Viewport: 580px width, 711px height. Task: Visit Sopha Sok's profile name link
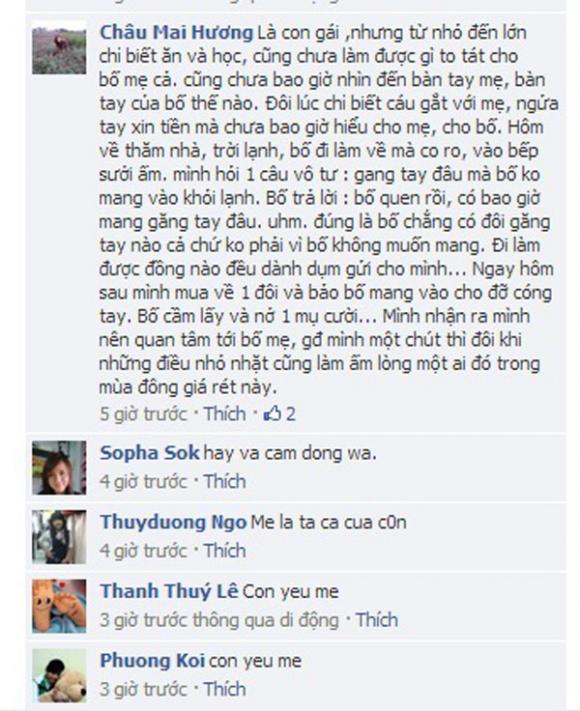(x=150, y=453)
